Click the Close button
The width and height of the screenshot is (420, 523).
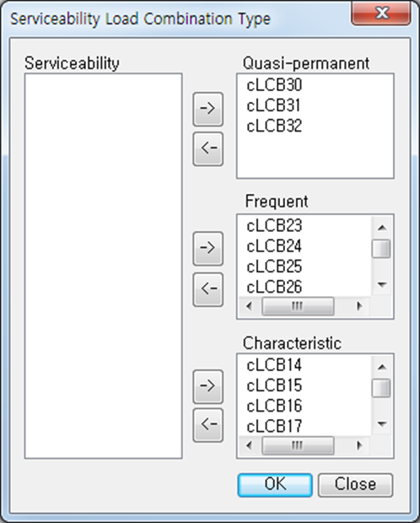(355, 485)
